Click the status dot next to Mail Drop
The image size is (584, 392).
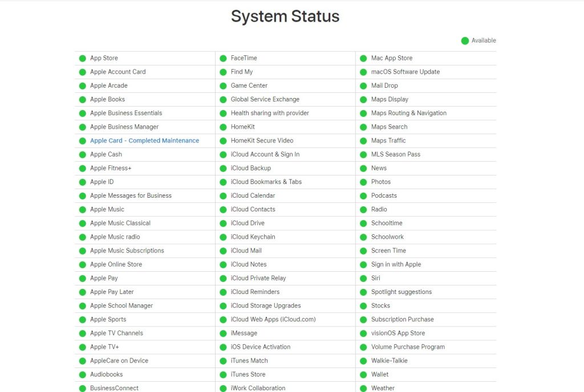(x=363, y=86)
